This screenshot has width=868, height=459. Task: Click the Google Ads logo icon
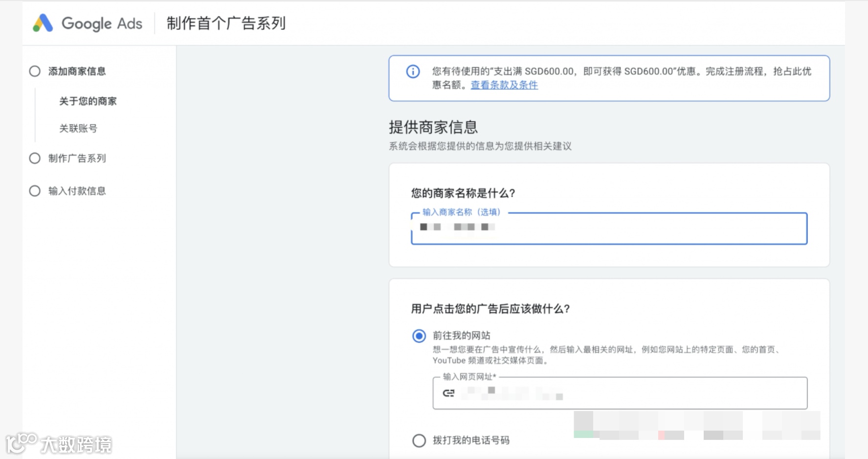coord(43,23)
